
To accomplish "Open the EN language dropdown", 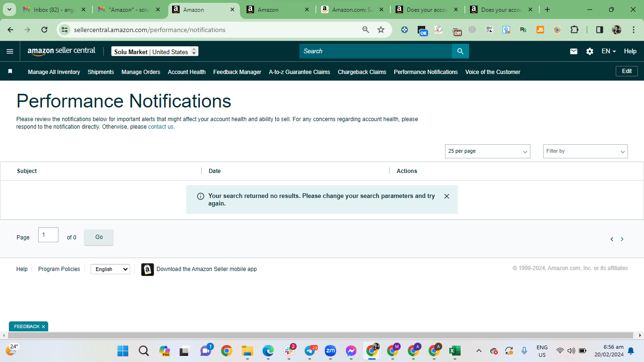I will click(609, 51).
